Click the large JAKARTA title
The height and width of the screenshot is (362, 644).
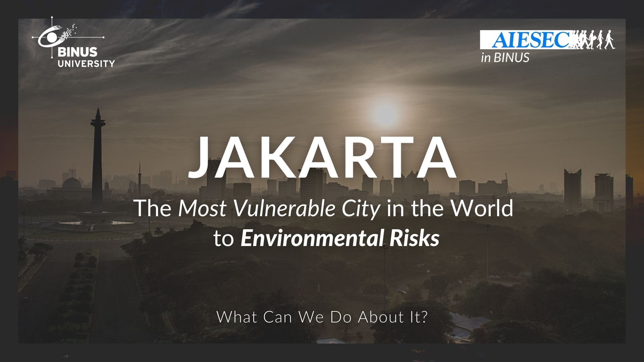(x=322, y=158)
